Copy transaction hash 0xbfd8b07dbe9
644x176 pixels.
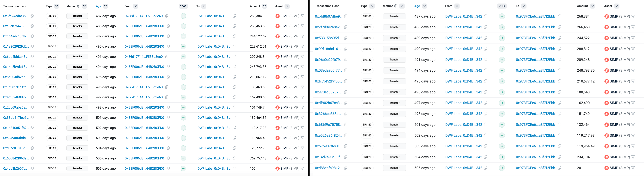346,16
